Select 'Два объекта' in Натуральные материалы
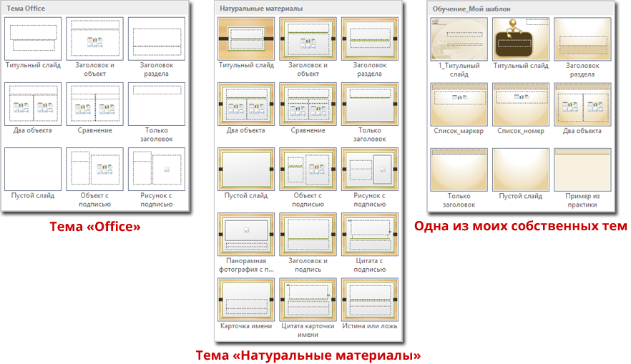 246,104
